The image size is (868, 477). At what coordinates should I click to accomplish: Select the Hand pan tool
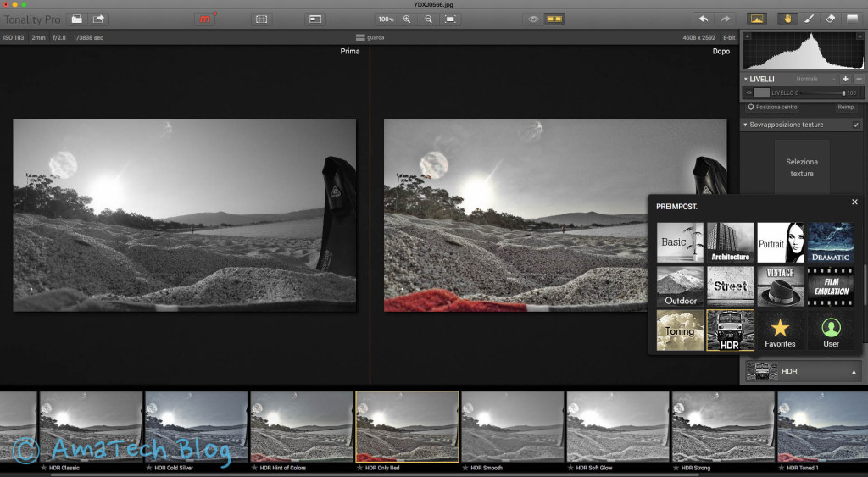click(787, 19)
